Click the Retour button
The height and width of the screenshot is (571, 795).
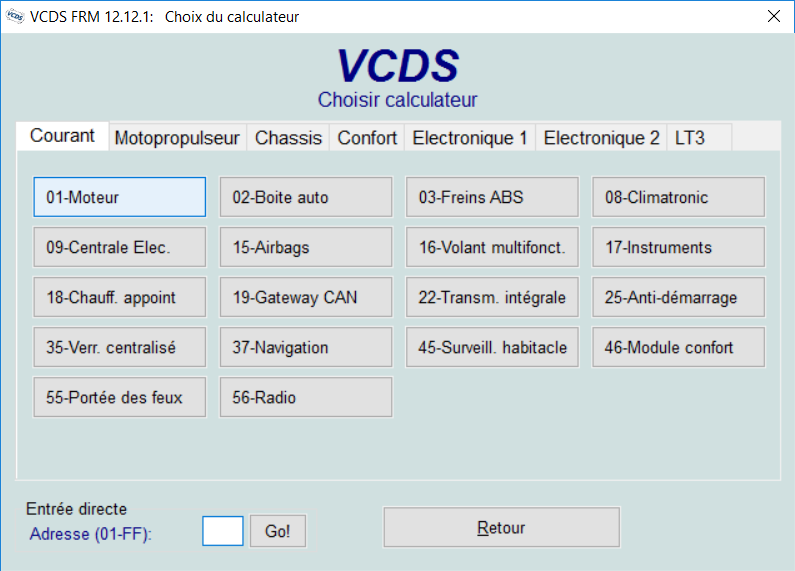tap(501, 527)
